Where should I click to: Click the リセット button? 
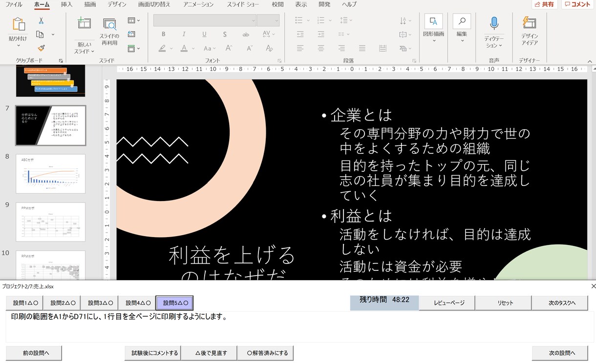pyautogui.click(x=504, y=303)
